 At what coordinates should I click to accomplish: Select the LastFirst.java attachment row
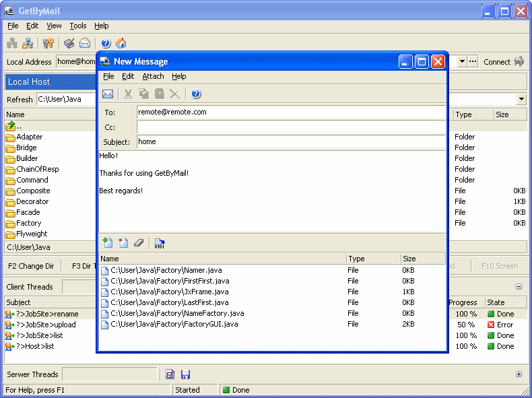[273, 302]
